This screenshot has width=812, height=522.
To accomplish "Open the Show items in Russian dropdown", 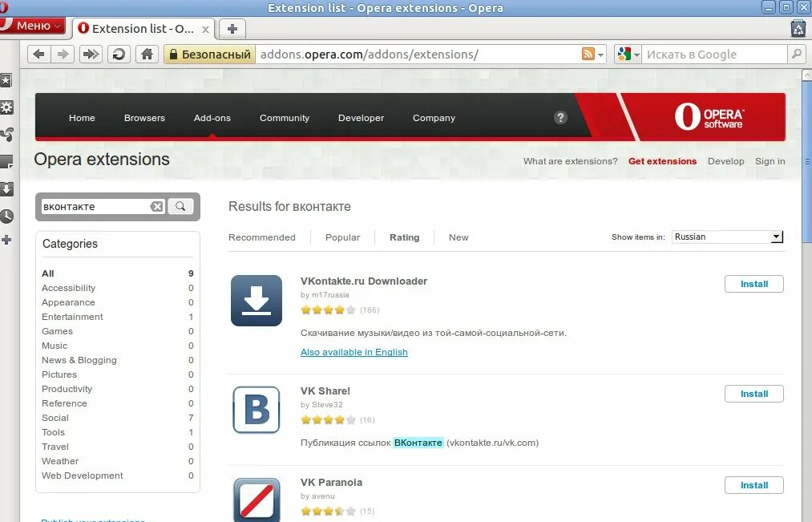I will 728,237.
